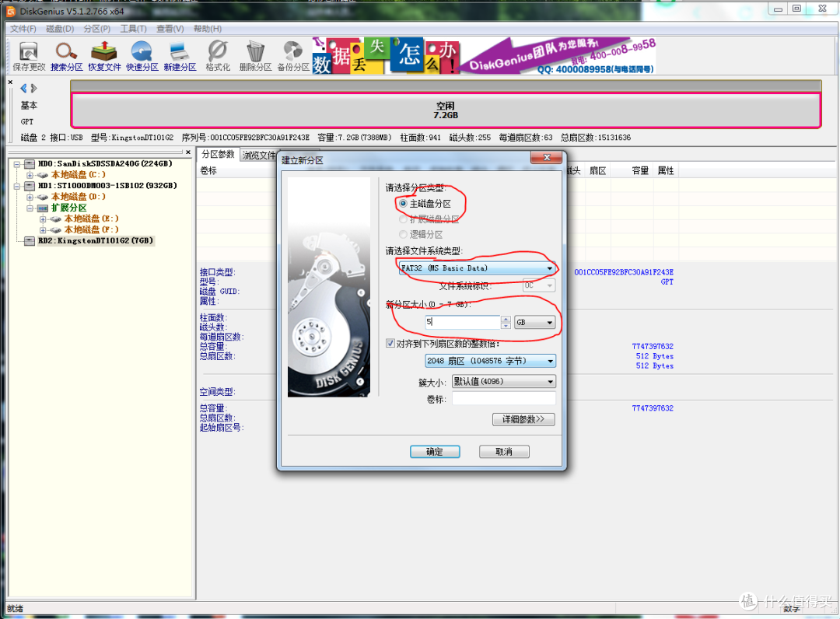
Task: Click the DiskGenius app icon in title bar
Action: [x=11, y=11]
